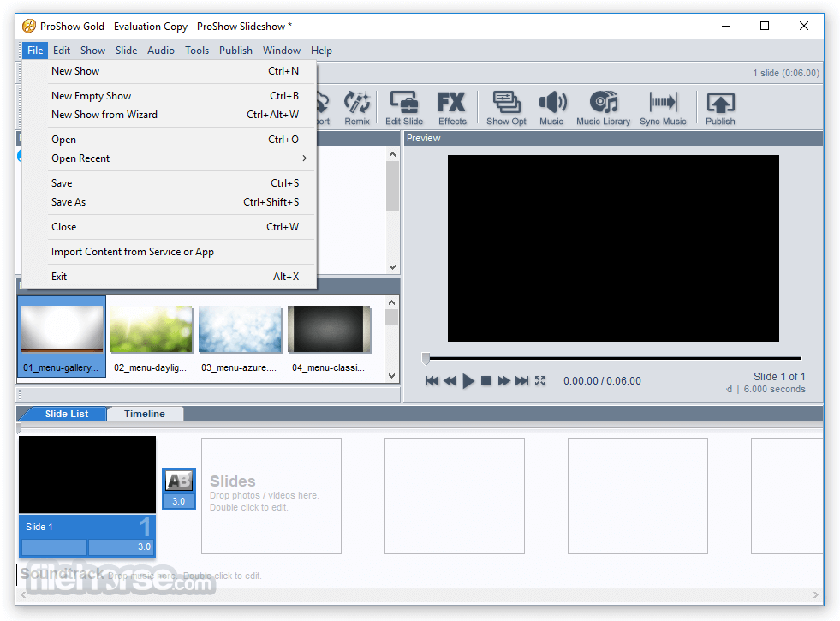Jump to the start of the show

[432, 381]
